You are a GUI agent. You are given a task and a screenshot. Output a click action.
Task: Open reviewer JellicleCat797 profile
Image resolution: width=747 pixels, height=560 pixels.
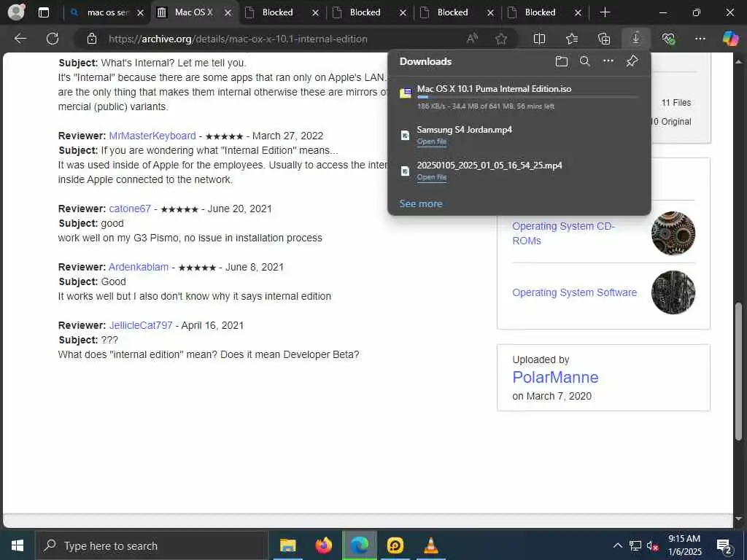click(141, 325)
